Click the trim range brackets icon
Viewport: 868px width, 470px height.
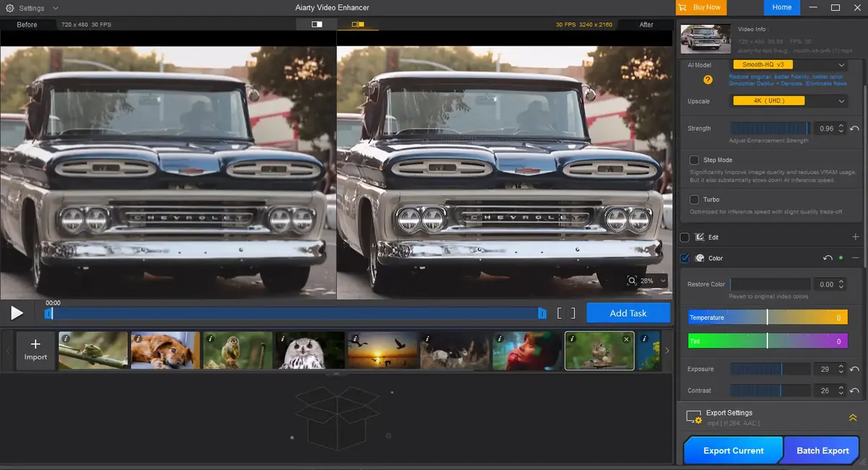[566, 313]
